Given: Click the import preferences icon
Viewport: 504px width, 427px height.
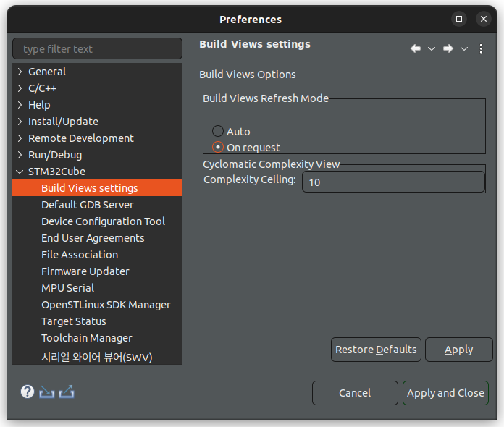Looking at the screenshot, I should [x=46, y=392].
